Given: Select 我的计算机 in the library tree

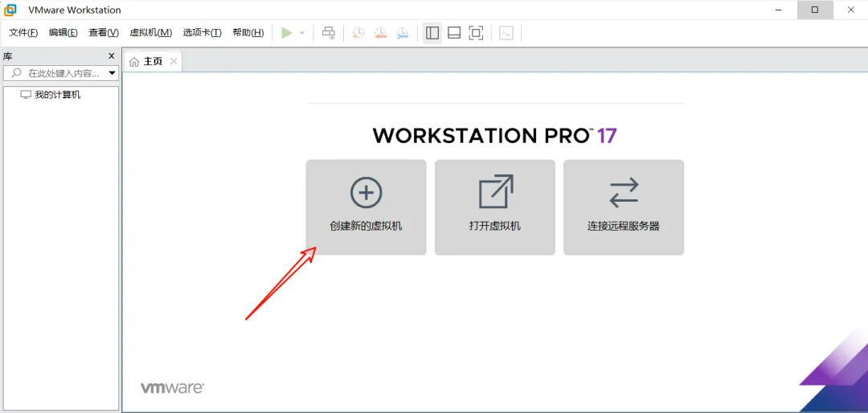Looking at the screenshot, I should pos(51,95).
